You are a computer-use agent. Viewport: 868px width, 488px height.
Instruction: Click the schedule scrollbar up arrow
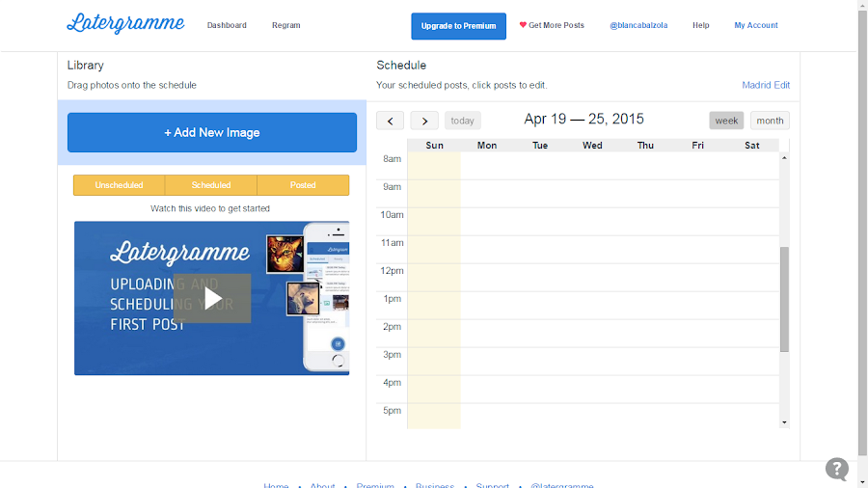coord(784,158)
